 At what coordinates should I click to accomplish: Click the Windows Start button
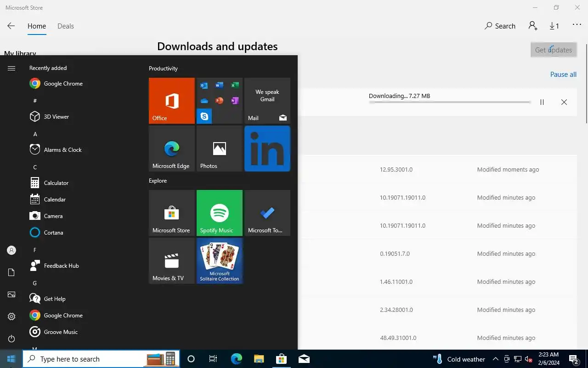coord(11,359)
